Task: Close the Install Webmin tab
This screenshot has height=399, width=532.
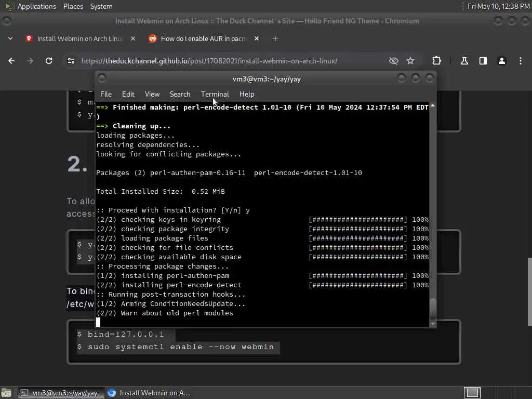Action: [x=133, y=38]
